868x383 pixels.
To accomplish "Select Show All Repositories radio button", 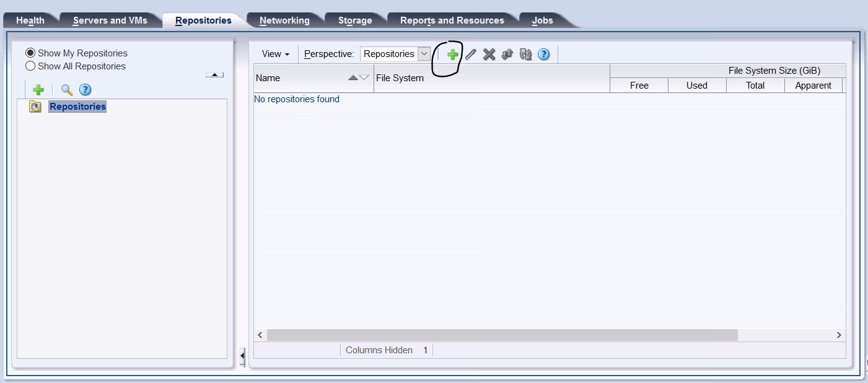I will click(x=30, y=66).
